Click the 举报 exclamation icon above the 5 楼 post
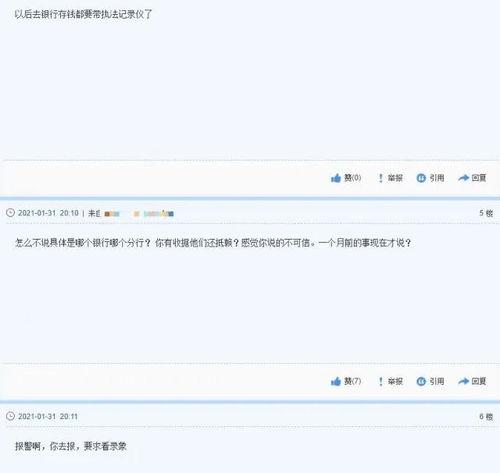This screenshot has width=500, height=473. tap(381, 178)
